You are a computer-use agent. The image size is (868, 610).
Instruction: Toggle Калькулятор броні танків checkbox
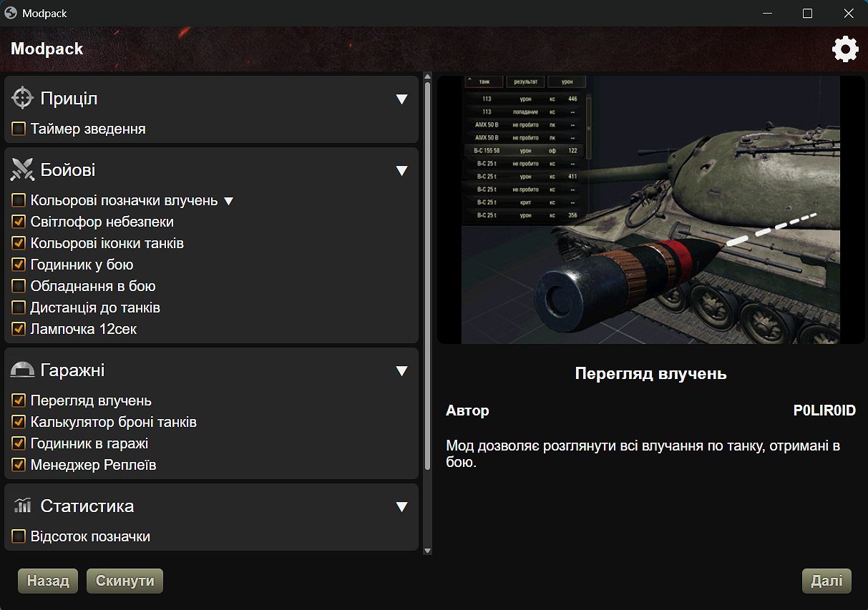coord(19,423)
